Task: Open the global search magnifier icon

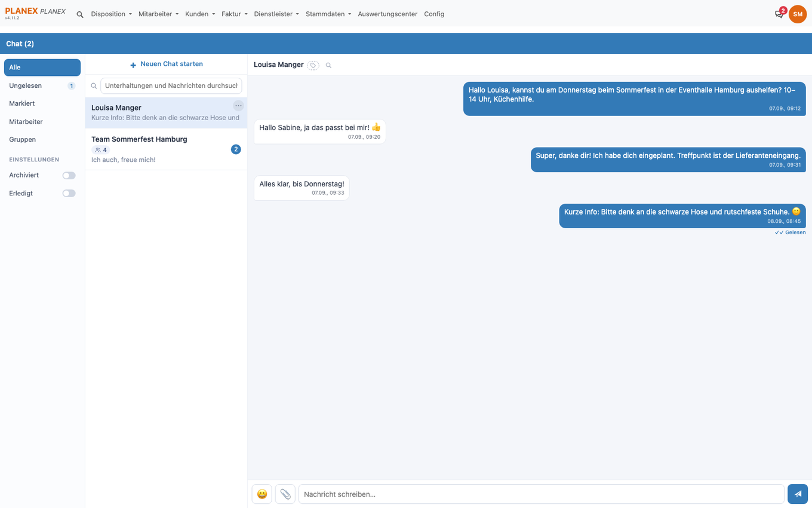Action: tap(80, 14)
